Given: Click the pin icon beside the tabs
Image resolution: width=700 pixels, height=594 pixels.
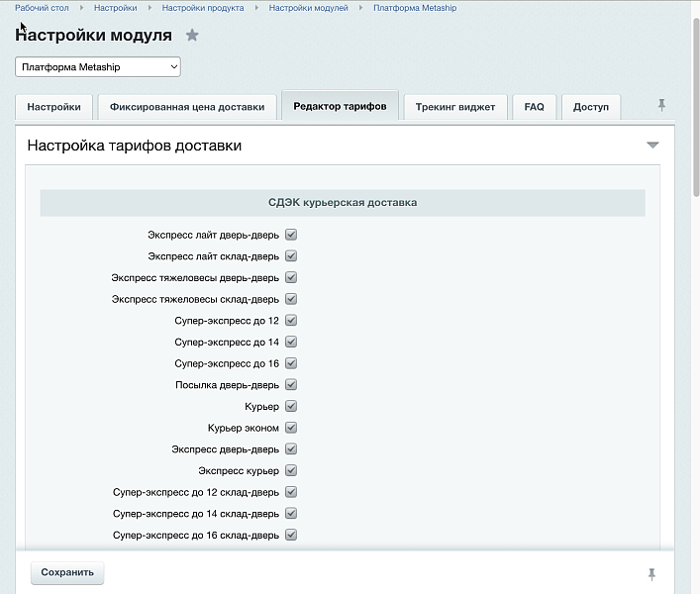Looking at the screenshot, I should [x=661, y=105].
